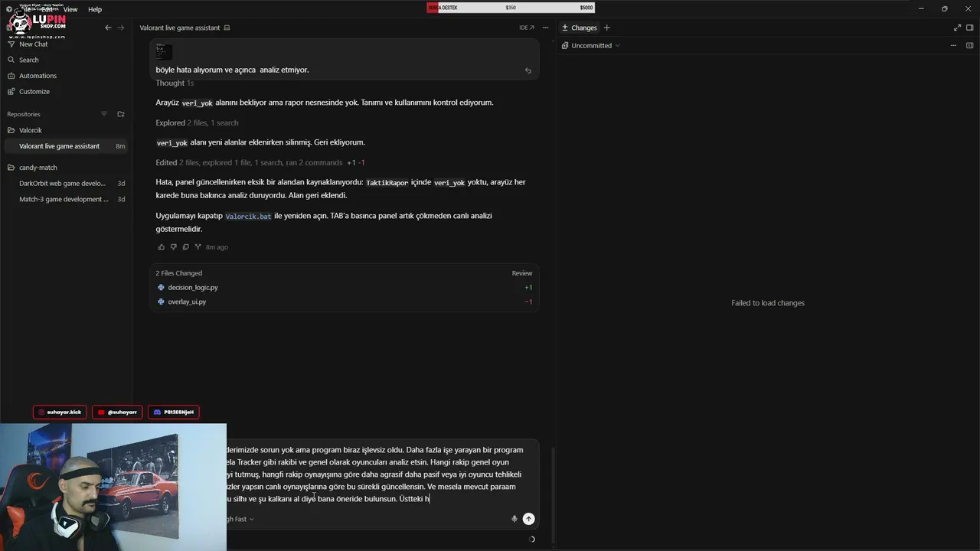Select the Valorant live game assistant chat
Viewport: 980px width, 551px height.
point(66,146)
